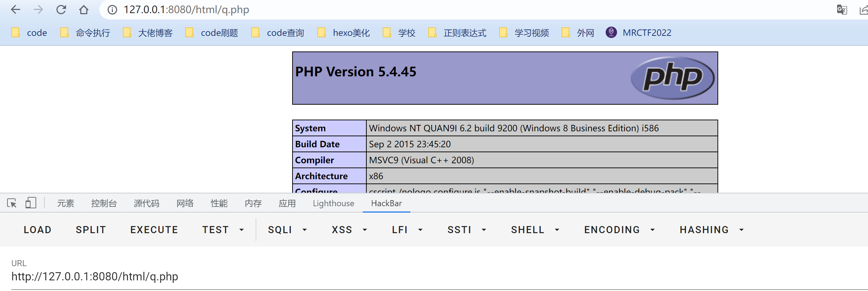Image resolution: width=868 pixels, height=291 pixels.
Task: Switch to the 内存 DevTools tab
Action: point(253,203)
